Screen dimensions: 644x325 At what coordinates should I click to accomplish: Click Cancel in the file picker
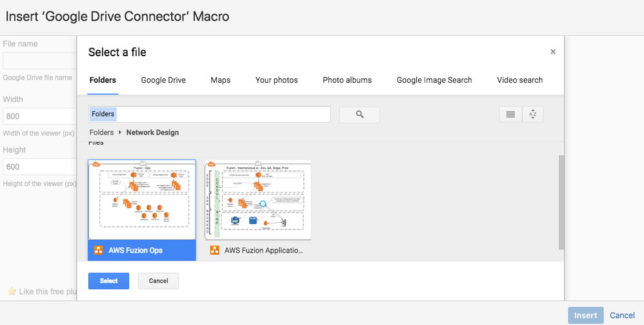(x=159, y=281)
